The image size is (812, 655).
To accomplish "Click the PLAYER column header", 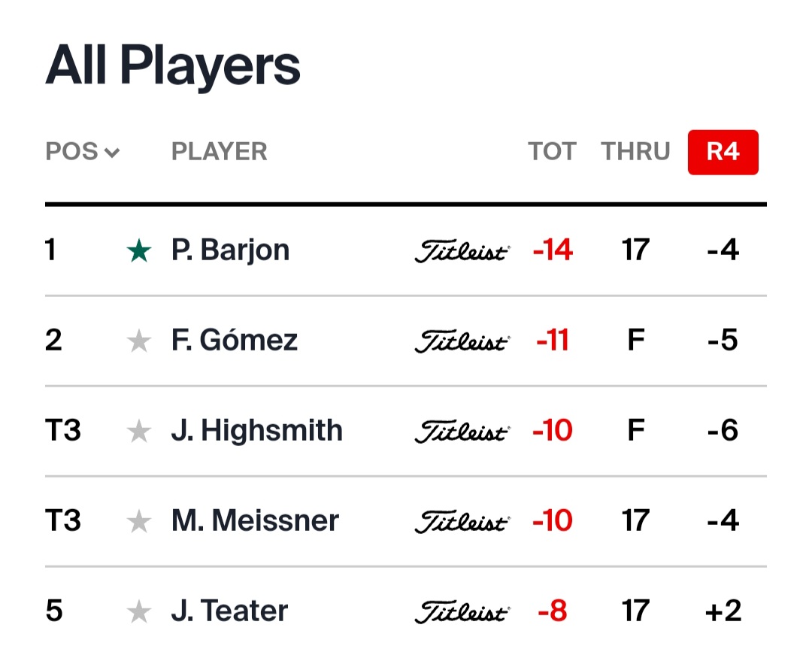I will tap(219, 152).
